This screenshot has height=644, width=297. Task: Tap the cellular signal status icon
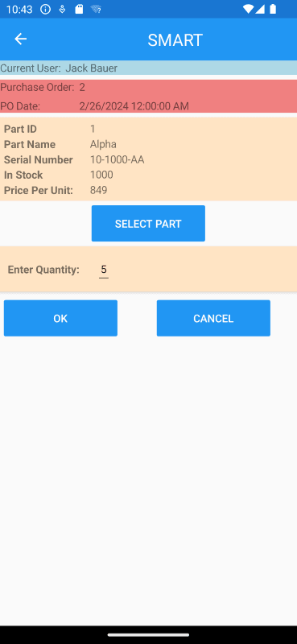(x=260, y=9)
